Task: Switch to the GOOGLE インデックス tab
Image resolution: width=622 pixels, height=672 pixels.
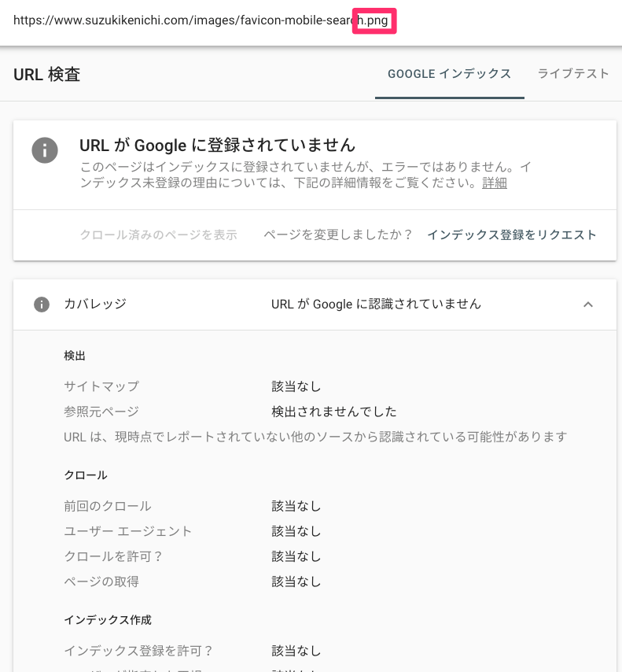Action: [449, 74]
